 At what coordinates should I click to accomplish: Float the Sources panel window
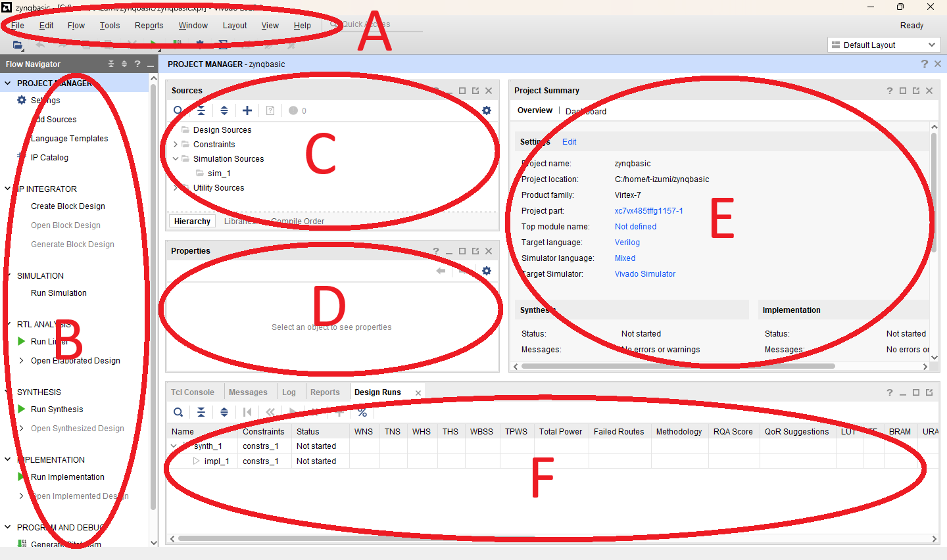click(x=475, y=91)
